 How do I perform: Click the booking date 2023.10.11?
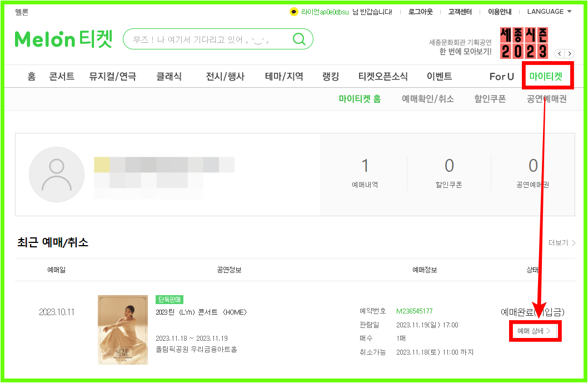(x=57, y=312)
